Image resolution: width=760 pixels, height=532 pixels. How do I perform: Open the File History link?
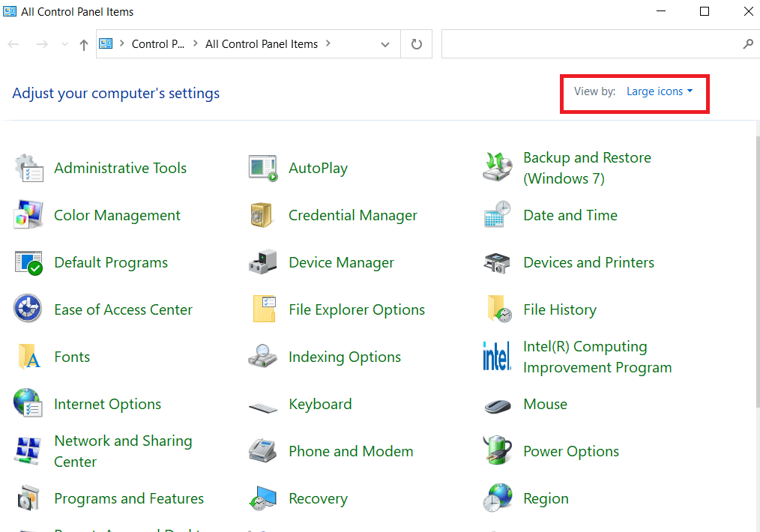[x=560, y=309]
